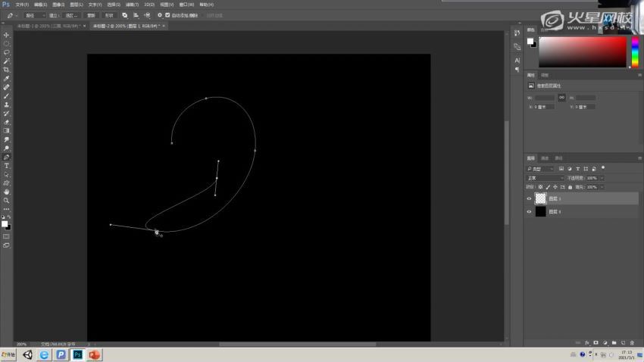Select the Crop tool
Image resolution: width=644 pixels, height=362 pixels.
click(7, 70)
